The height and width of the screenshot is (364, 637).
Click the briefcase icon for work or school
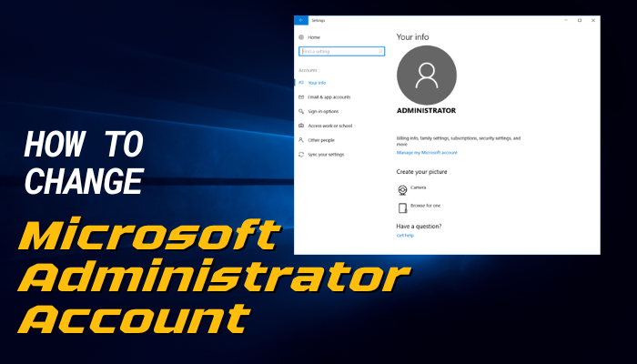coord(301,126)
